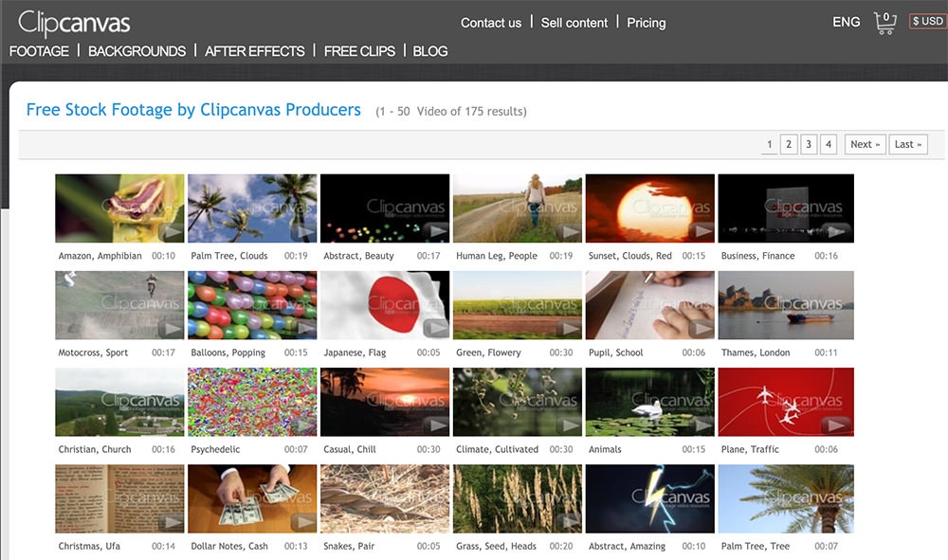Open the FOOTAGE menu

pyautogui.click(x=39, y=51)
